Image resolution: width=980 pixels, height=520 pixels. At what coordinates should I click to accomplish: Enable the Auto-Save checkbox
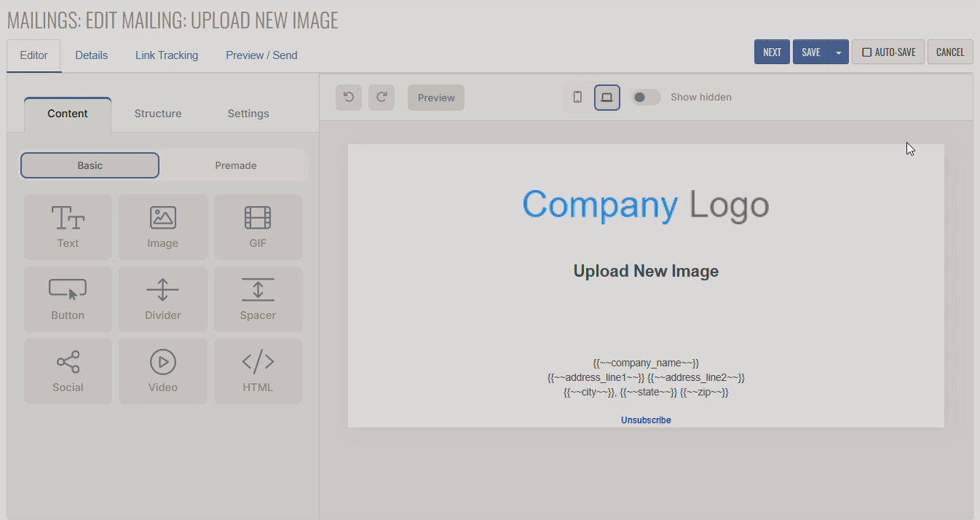pos(866,52)
